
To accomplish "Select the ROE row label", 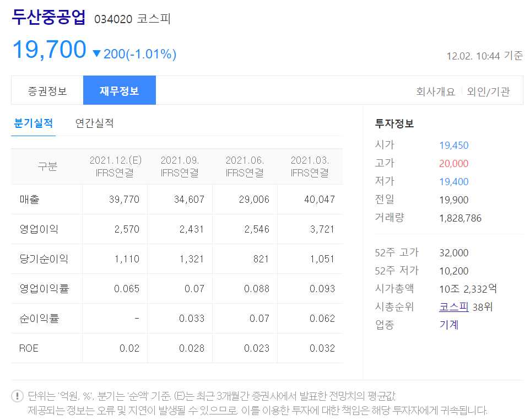I will pyautogui.click(x=28, y=348).
